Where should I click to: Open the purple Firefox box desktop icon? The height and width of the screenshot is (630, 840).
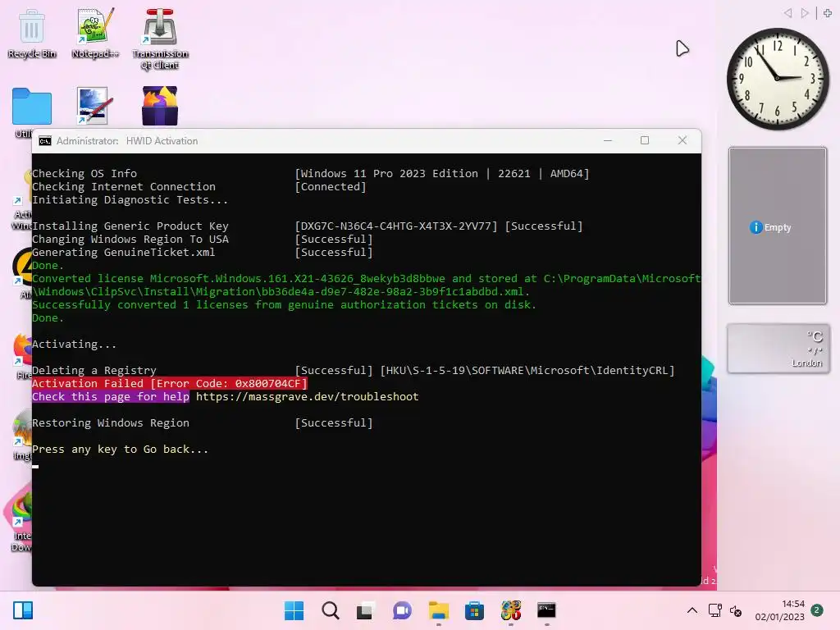[160, 106]
